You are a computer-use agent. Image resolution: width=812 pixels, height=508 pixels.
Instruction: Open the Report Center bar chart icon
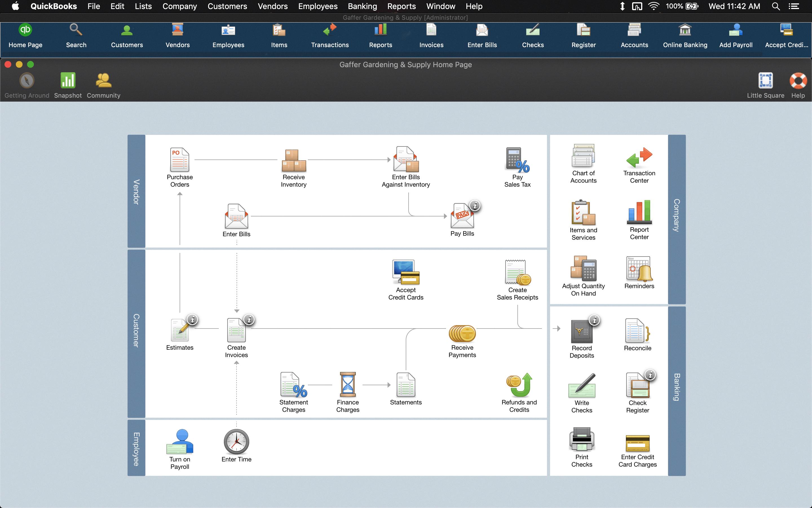(639, 212)
